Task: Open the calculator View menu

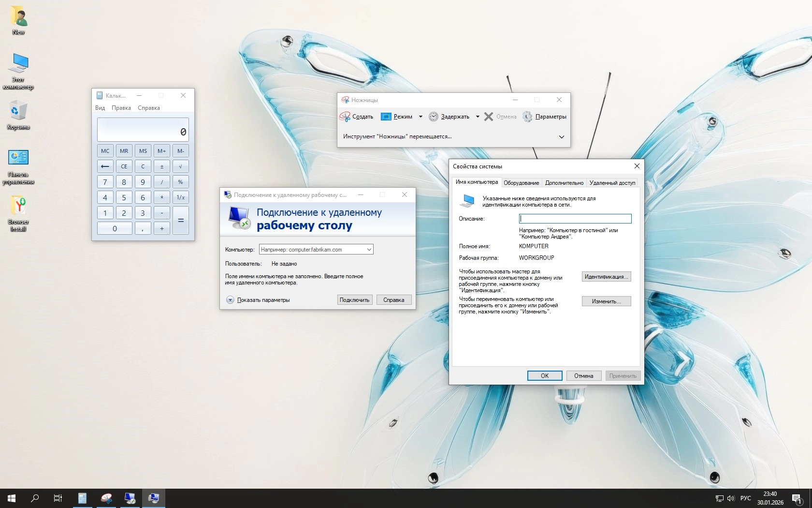Action: pyautogui.click(x=100, y=108)
